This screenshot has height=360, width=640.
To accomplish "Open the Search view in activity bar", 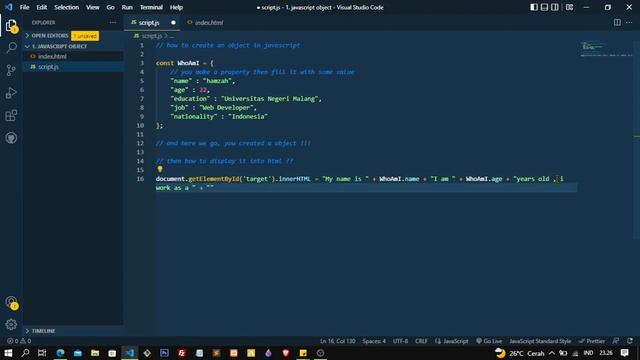I will pos(11,47).
